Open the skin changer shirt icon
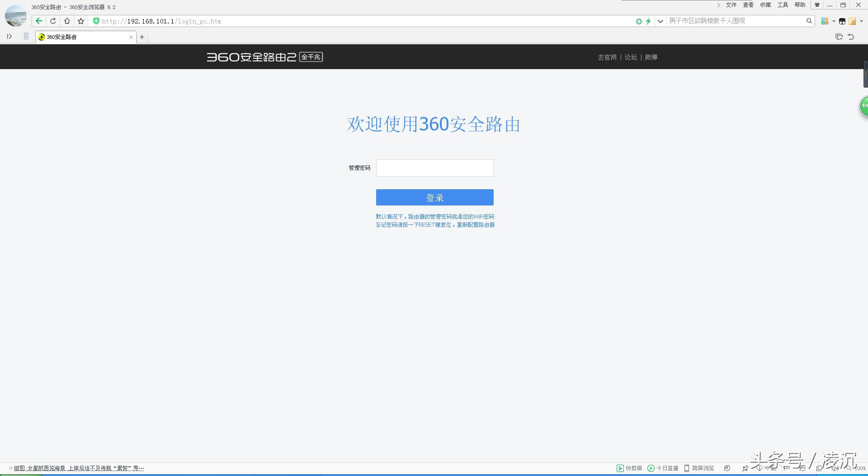Image resolution: width=868 pixels, height=476 pixels. point(817,5)
